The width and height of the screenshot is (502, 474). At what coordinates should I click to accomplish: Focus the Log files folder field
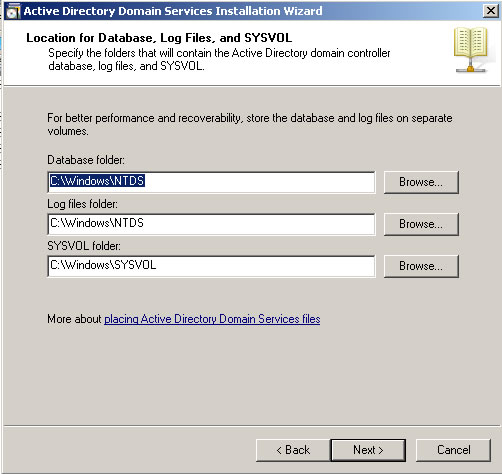[211, 224]
